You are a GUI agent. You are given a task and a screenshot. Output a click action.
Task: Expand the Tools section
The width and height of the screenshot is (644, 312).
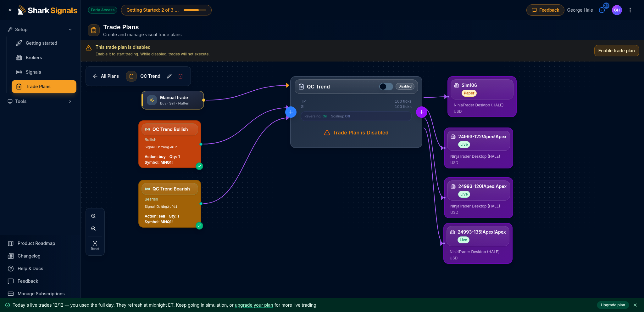[x=40, y=101]
